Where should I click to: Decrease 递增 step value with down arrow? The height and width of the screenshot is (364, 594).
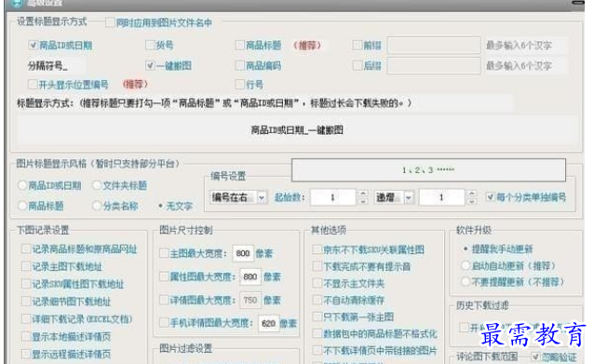point(472,201)
